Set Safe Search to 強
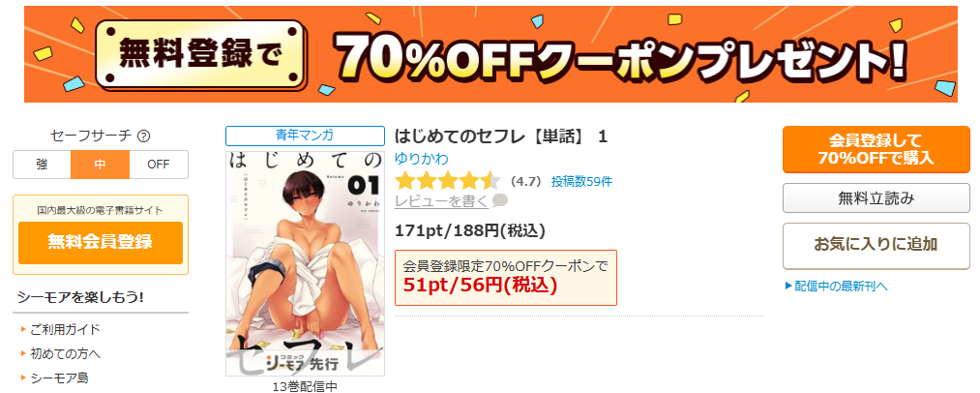 tap(42, 165)
